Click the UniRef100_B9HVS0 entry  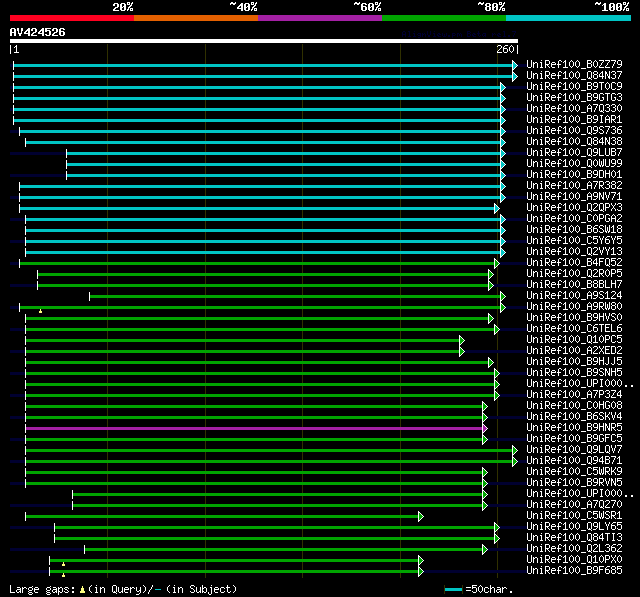point(574,317)
